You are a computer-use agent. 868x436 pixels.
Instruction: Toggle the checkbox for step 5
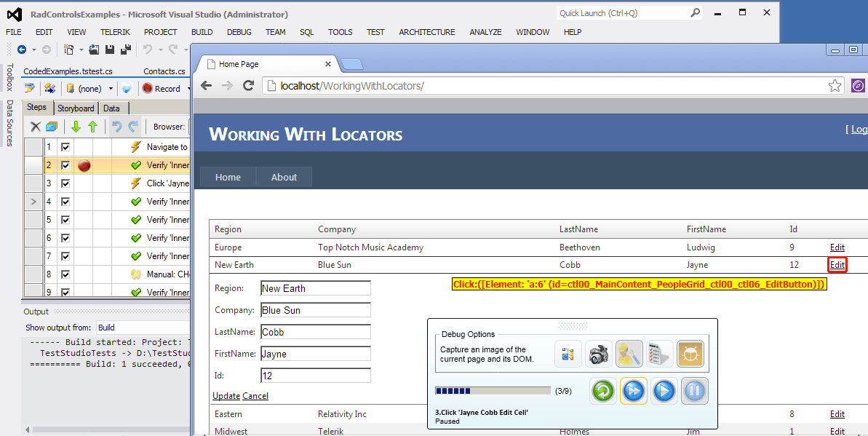(65, 220)
